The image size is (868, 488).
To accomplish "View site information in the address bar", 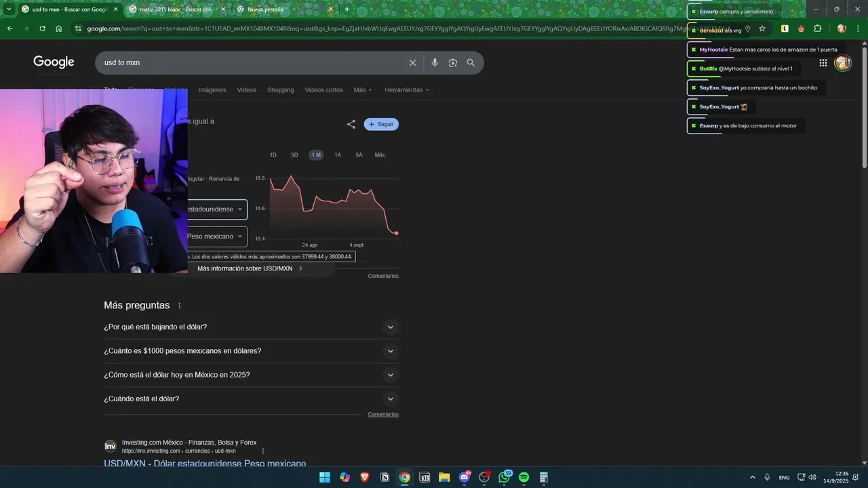I will click(x=78, y=28).
